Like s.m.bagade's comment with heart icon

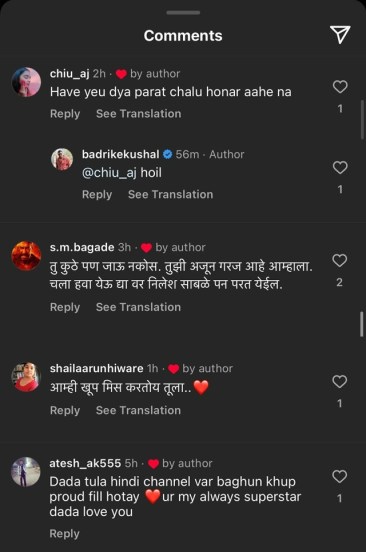(340, 260)
